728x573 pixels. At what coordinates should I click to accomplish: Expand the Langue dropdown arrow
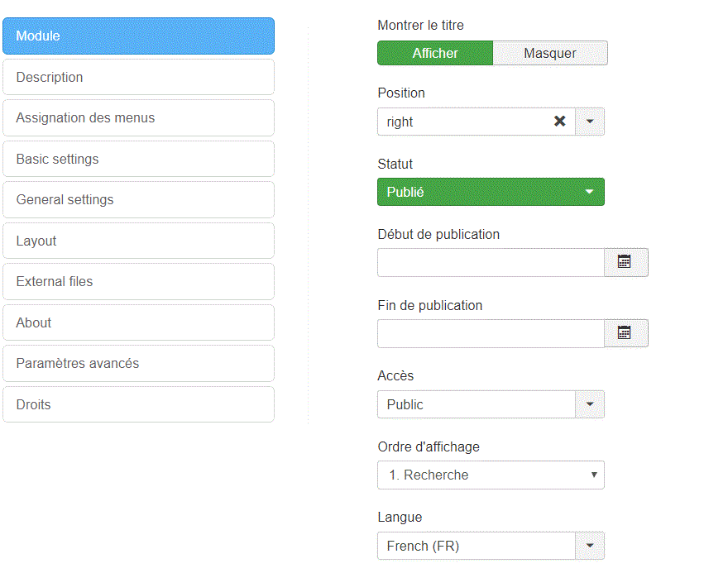pyautogui.click(x=590, y=546)
